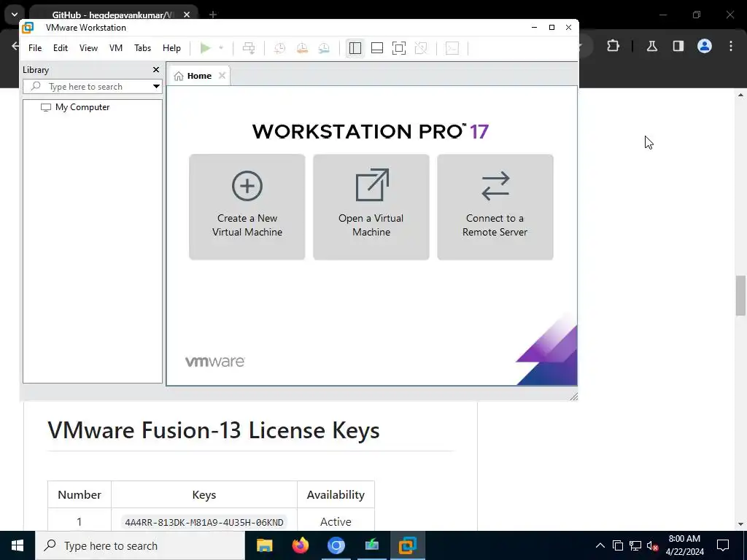Screen dimensions: 747x560
Task: Open the File menu
Action: [x=35, y=48]
